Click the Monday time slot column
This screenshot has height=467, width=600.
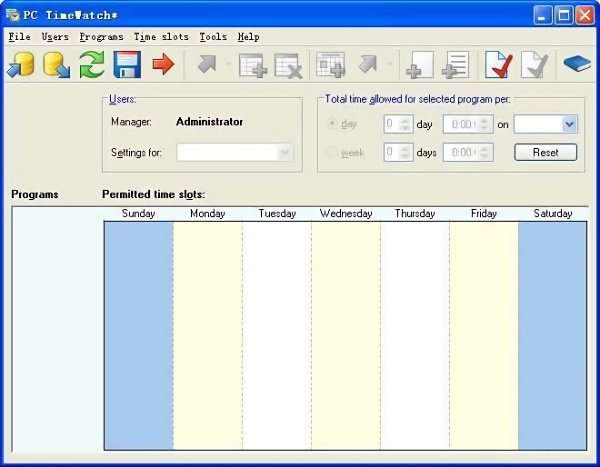point(208,336)
